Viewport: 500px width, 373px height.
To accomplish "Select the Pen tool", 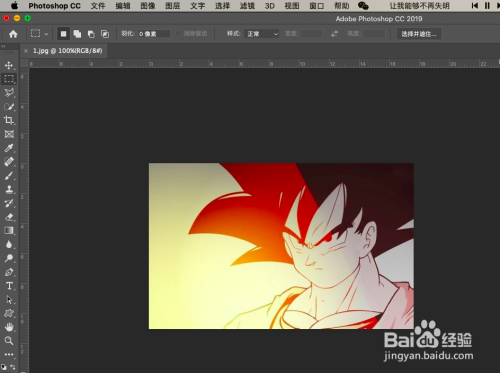I will pyautogui.click(x=9, y=272).
